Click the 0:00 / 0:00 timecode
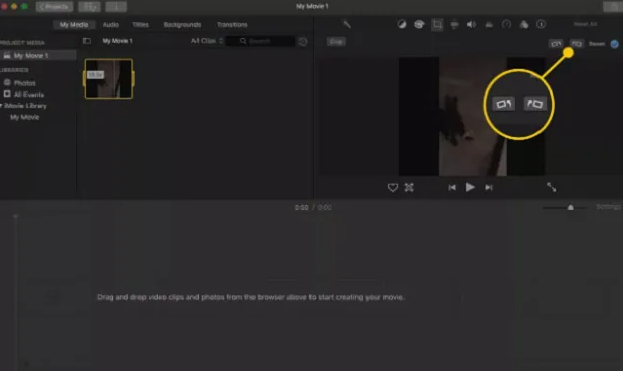The height and width of the screenshot is (371, 623). [313, 207]
